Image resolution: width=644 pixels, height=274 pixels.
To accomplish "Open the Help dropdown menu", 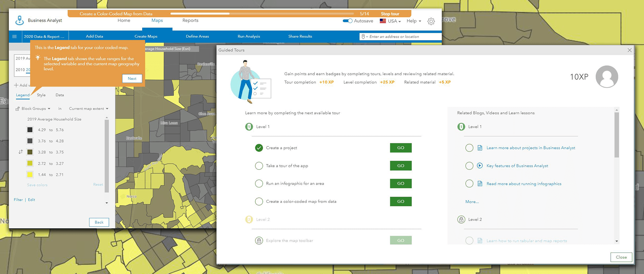I will [x=414, y=21].
